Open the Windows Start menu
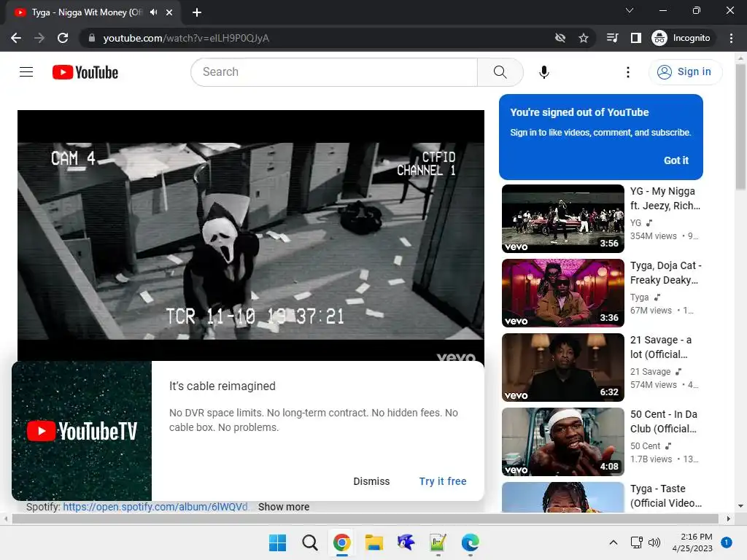The height and width of the screenshot is (560, 747). 277,542
